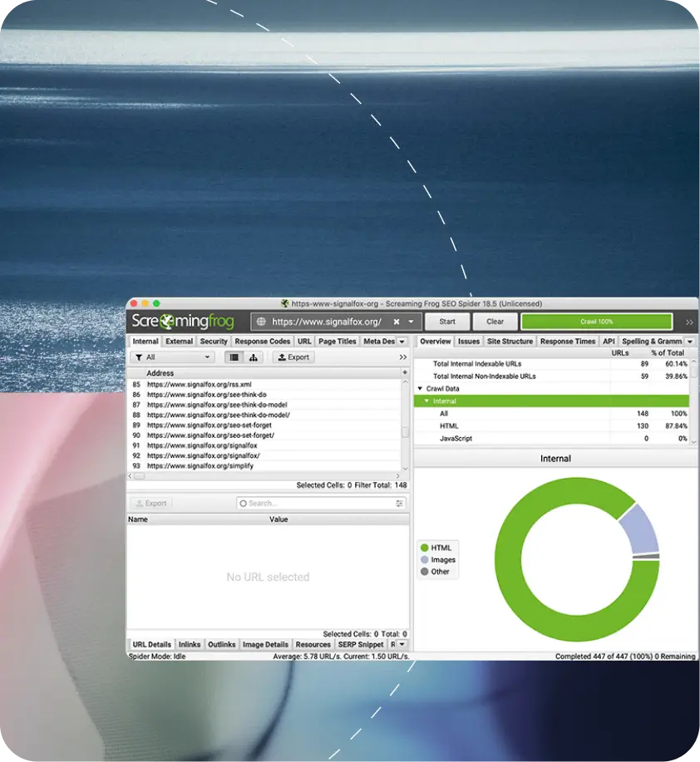The image size is (700, 762).
Task: Click the Crawl 100% progress bar
Action: [x=596, y=322]
